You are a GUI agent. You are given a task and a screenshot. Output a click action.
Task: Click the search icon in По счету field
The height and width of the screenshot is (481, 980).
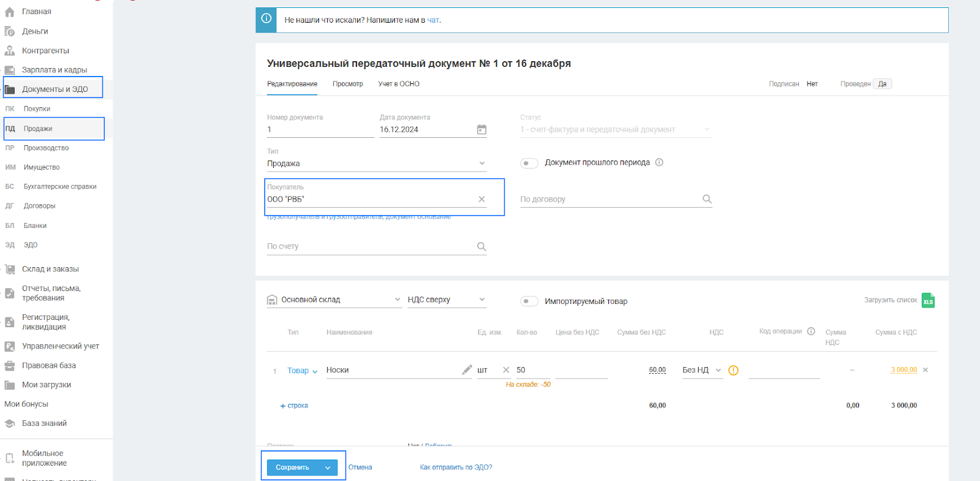pos(481,246)
